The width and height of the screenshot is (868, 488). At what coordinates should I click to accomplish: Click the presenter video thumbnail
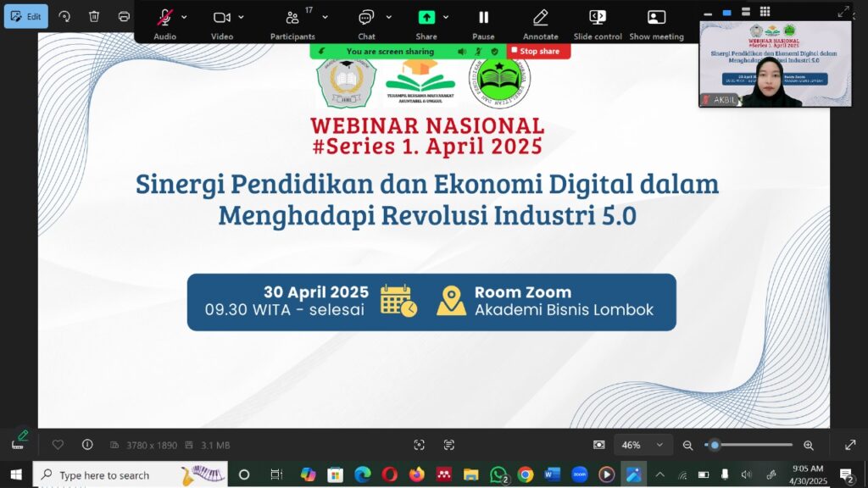(775, 64)
